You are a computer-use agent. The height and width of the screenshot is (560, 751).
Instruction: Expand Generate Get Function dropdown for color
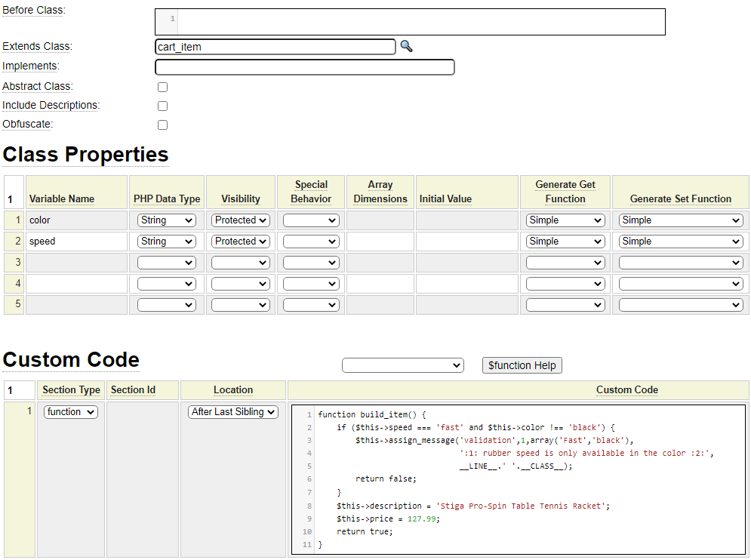tap(565, 220)
